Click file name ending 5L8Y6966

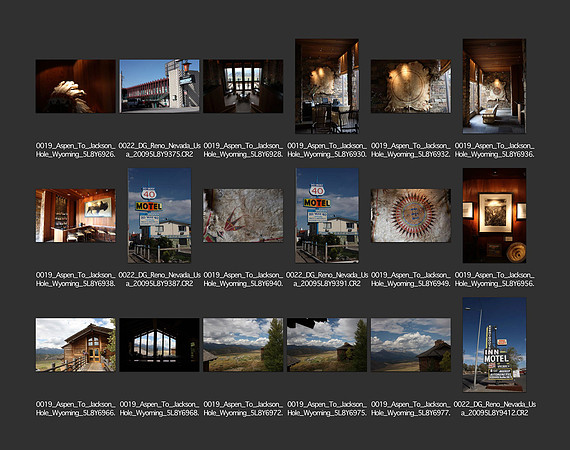point(76,409)
